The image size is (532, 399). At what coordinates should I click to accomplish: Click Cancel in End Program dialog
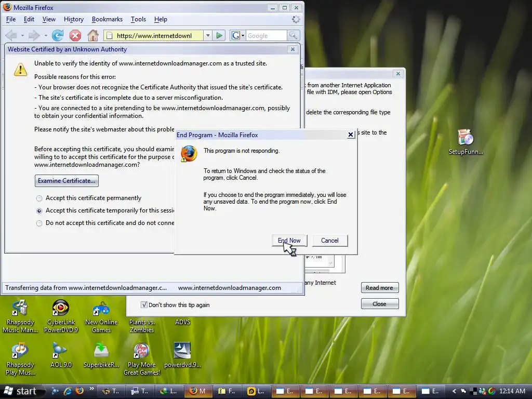[x=329, y=241]
